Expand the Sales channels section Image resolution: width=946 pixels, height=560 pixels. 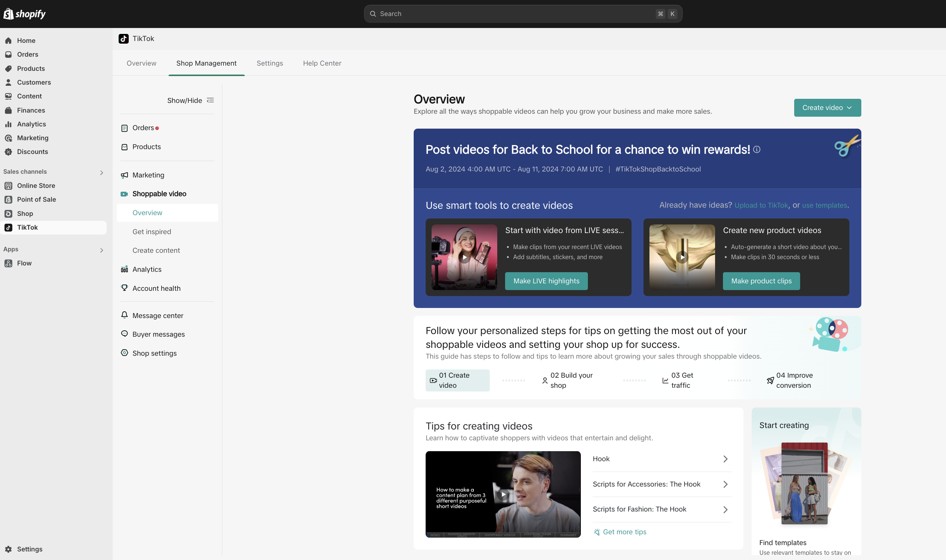(x=101, y=173)
